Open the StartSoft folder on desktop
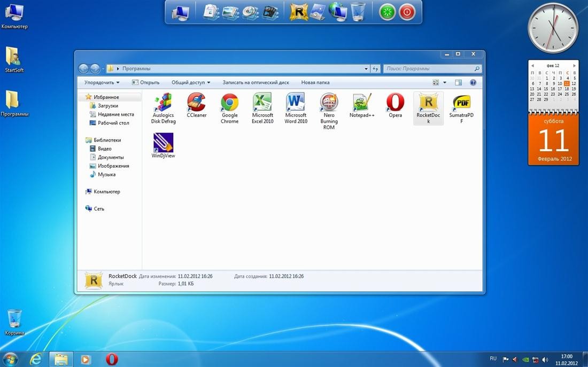This screenshot has width=588, height=367. pos(14,59)
